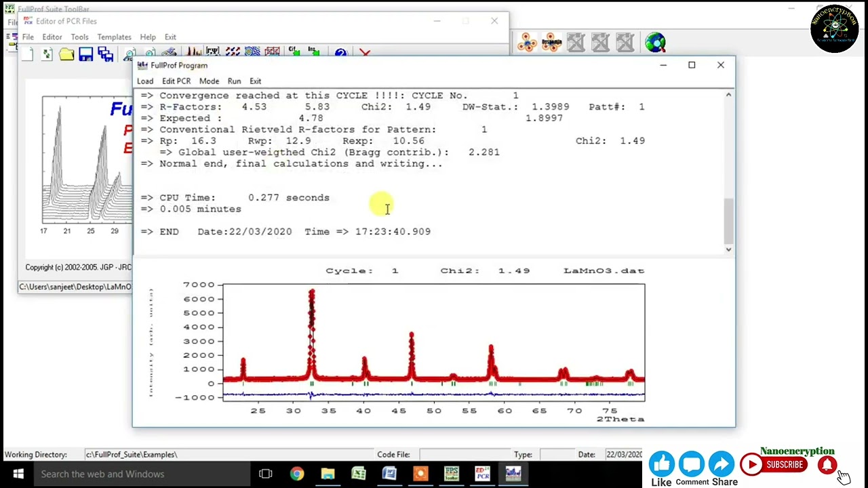Click the Comment speech bubble button
The height and width of the screenshot is (488, 868).
click(692, 464)
